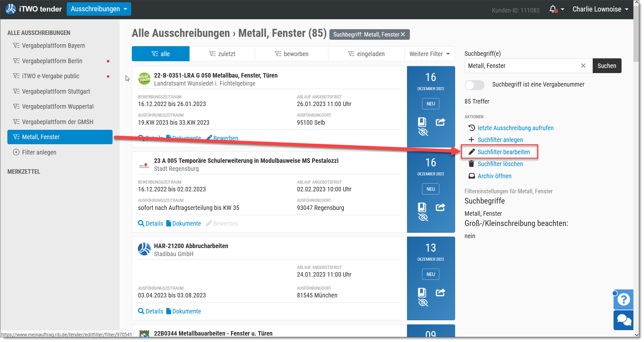Open Charlie Lownoise user menu
Image resolution: width=644 pixels, height=342 pixels.
pos(600,9)
